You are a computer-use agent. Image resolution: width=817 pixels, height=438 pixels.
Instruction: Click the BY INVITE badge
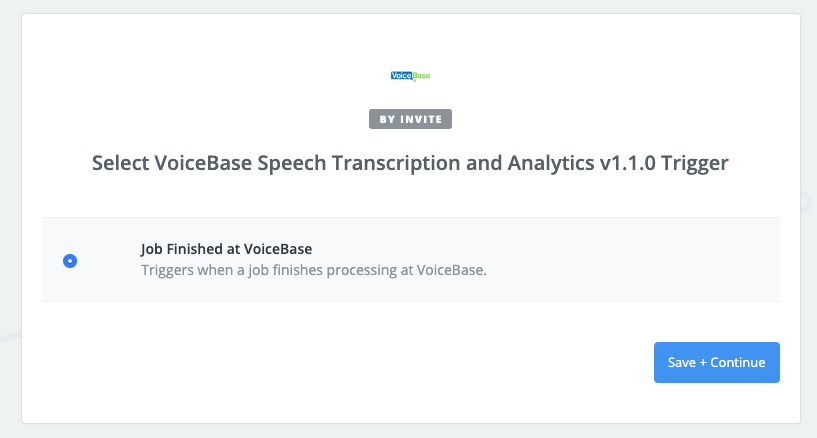coord(410,120)
